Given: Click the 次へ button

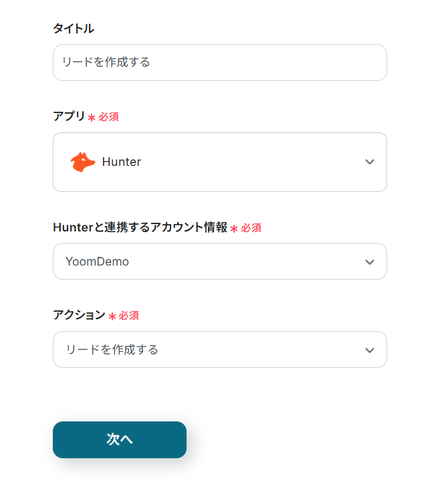Looking at the screenshot, I should coord(120,439).
